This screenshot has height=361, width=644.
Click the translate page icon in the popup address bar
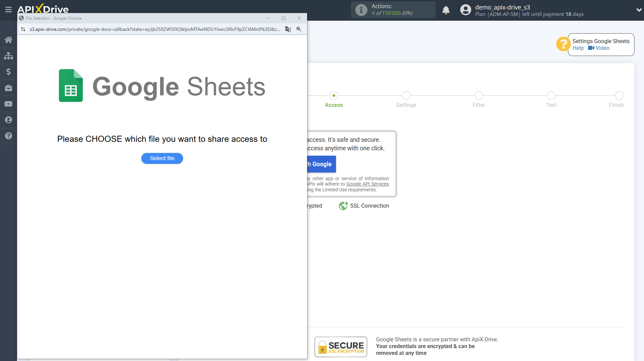[288, 29]
